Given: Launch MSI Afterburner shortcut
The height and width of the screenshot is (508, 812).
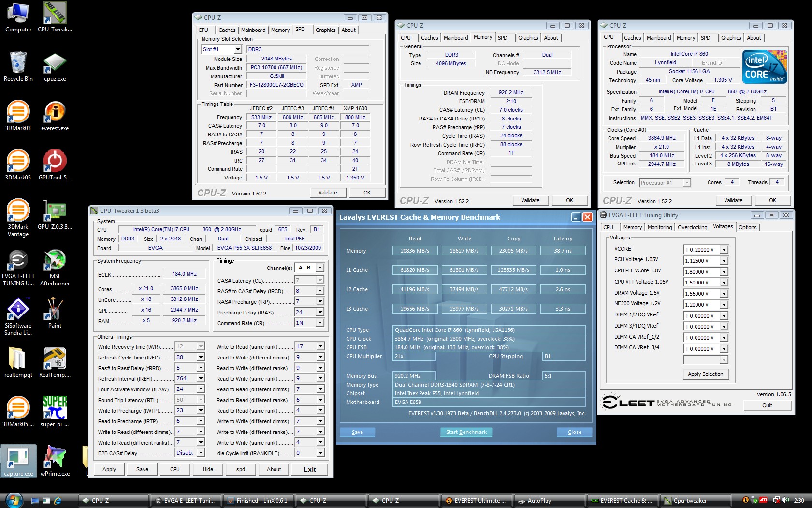Looking at the screenshot, I should point(55,268).
